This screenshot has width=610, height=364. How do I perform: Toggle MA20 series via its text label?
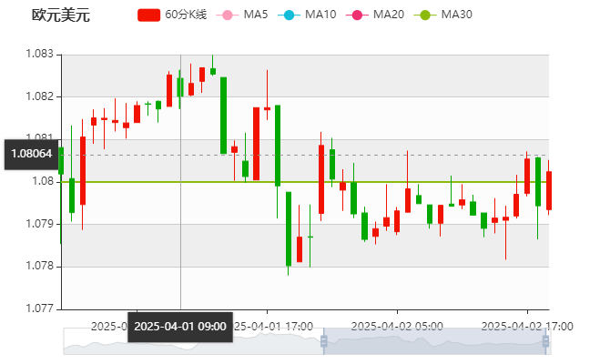point(389,15)
